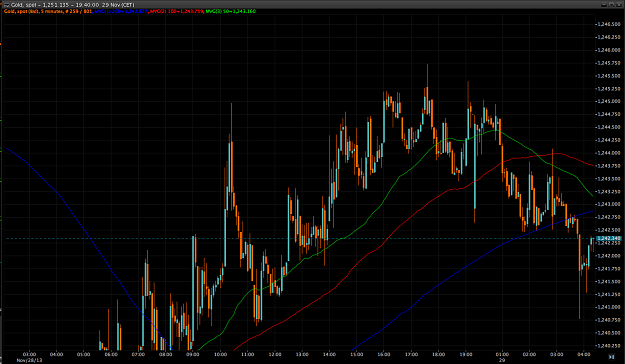Click the orange Gold spot 5 minutes legend
Screen dimensions: 625x364
tap(48, 11)
